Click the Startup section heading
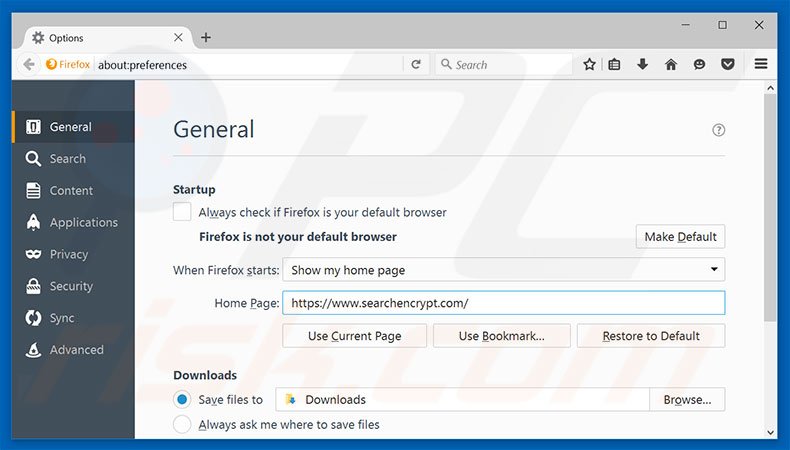This screenshot has width=790, height=450. 194,189
